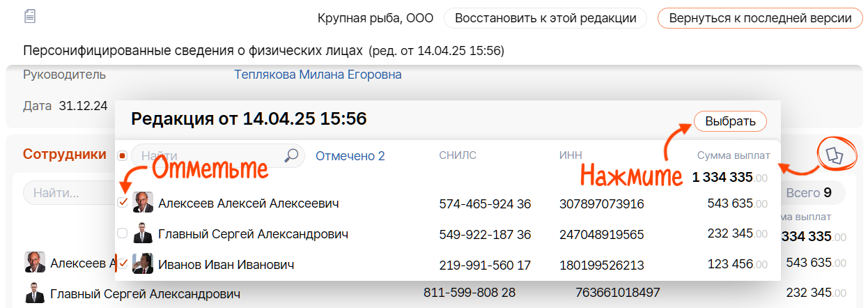Viewport: 868px width, 308px height.
Task: Click the Главный Сергей Александрович avatar in the popup
Action: pyautogui.click(x=143, y=233)
